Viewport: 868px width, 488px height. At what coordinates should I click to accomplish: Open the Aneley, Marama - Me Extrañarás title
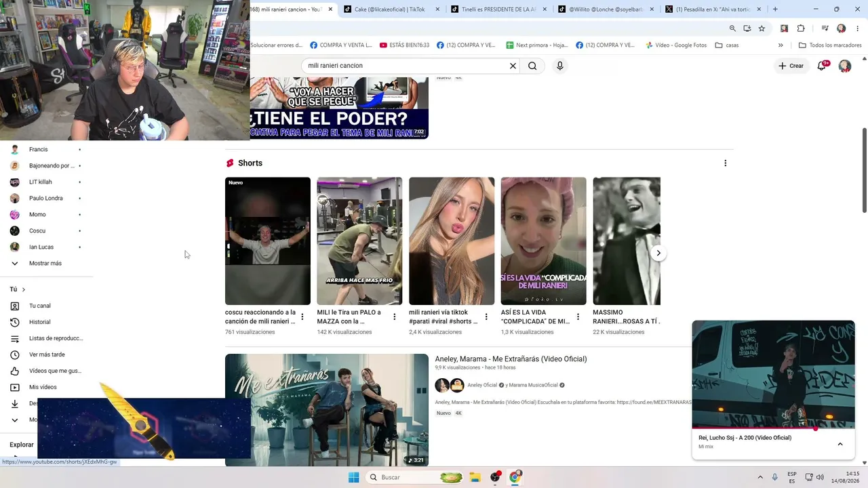[511, 359]
